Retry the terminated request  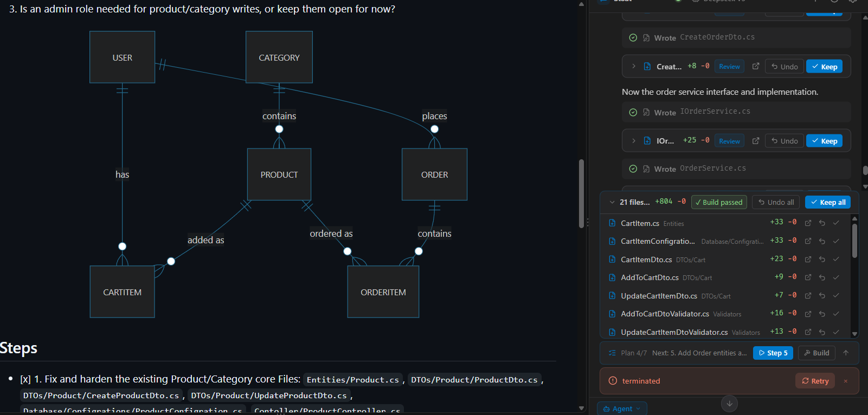tap(815, 381)
